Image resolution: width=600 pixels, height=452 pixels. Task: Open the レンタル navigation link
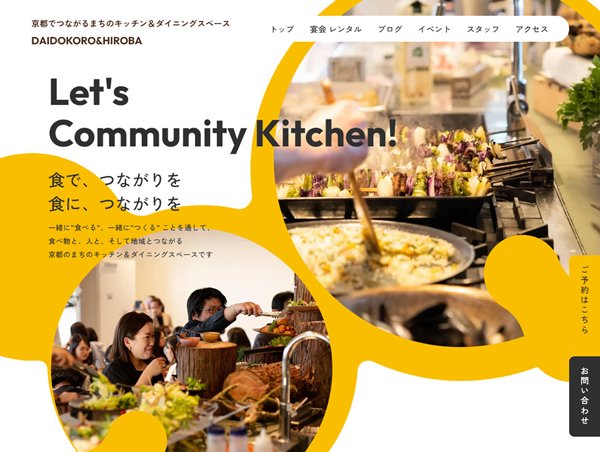pyautogui.click(x=346, y=29)
